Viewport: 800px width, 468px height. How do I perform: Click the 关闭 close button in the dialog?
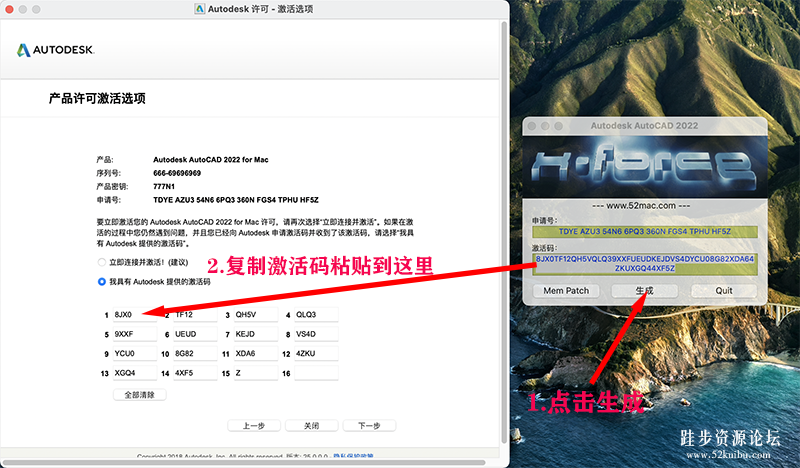click(x=312, y=426)
